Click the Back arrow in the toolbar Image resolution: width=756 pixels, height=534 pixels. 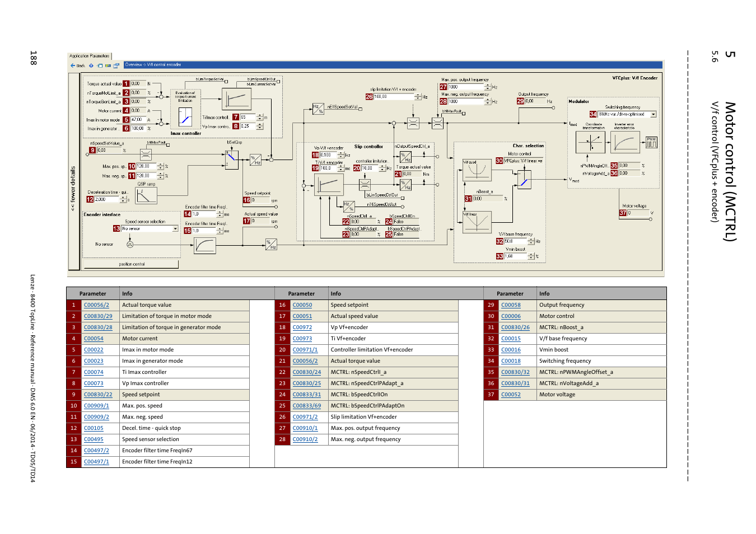pyautogui.click(x=73, y=65)
